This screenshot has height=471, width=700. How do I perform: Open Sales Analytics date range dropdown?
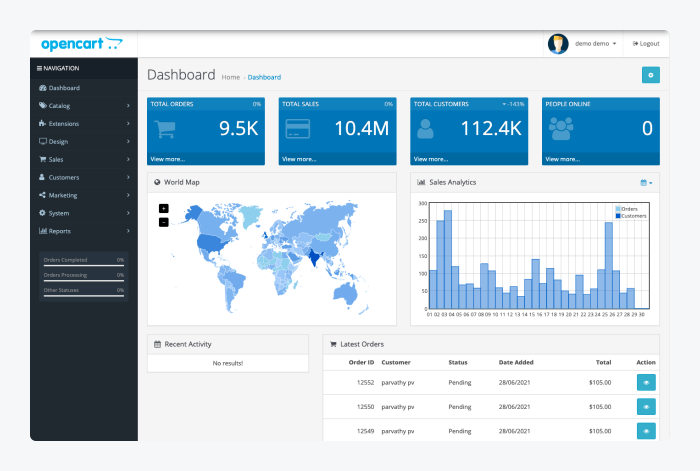645,182
